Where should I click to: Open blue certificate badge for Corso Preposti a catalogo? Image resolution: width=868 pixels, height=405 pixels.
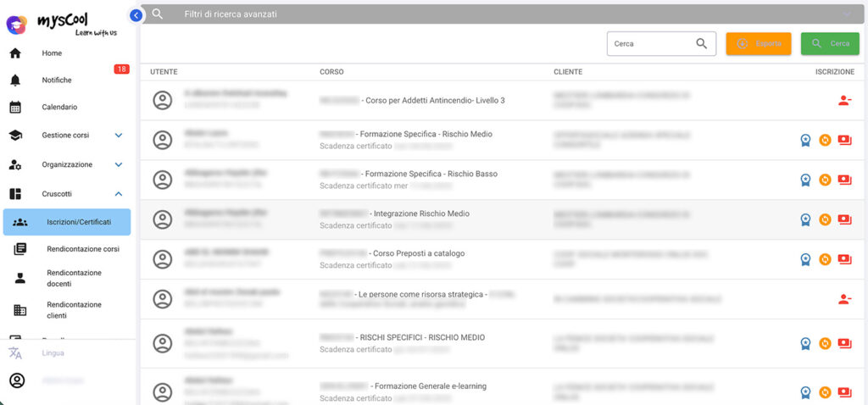tap(805, 259)
